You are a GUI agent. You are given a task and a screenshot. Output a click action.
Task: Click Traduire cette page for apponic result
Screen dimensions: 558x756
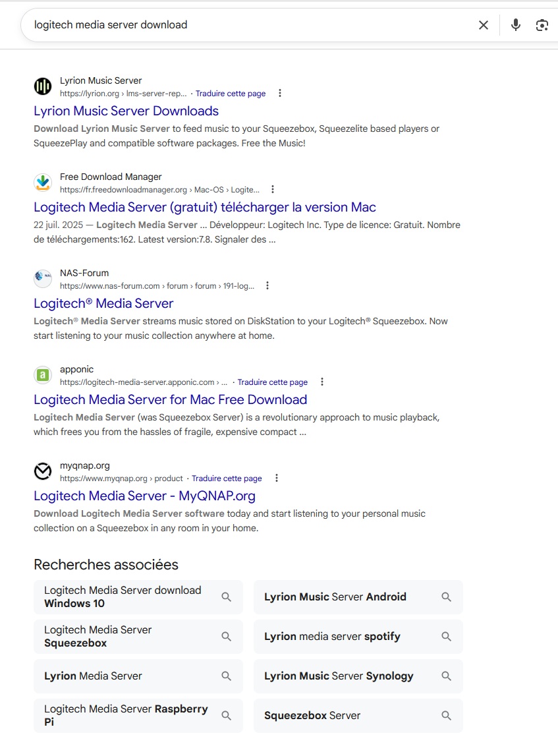click(x=272, y=382)
